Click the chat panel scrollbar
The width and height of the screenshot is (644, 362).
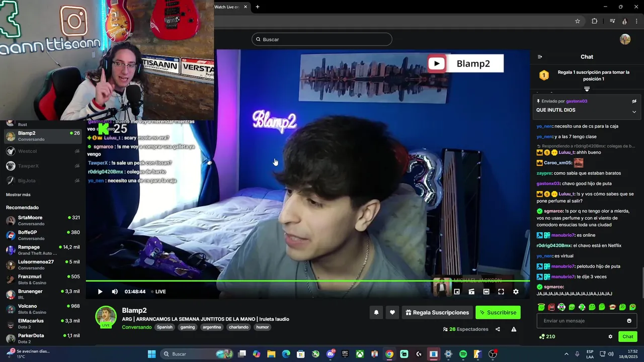(642, 283)
